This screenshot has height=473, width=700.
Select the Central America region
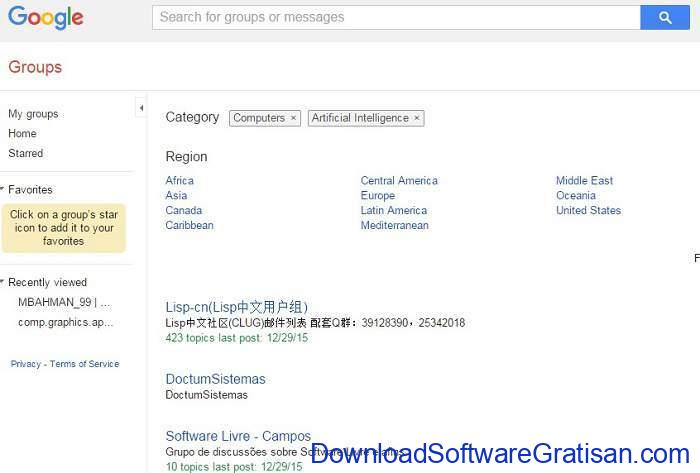[x=399, y=180]
